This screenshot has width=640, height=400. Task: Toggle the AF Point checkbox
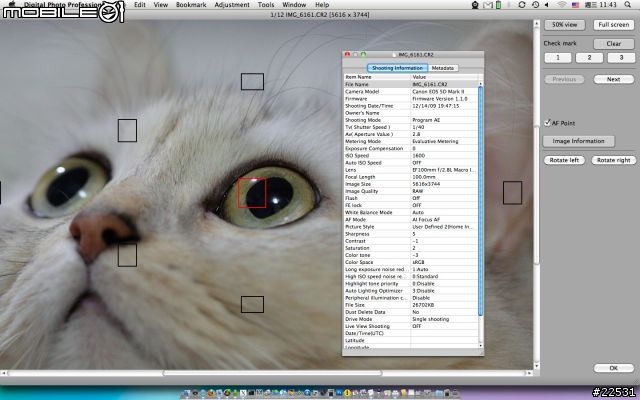pos(547,123)
